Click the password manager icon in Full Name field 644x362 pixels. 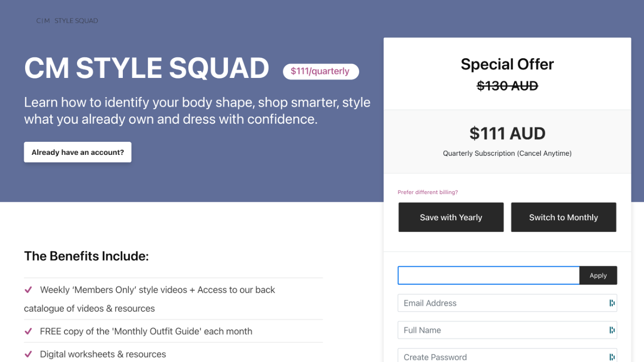pos(612,330)
